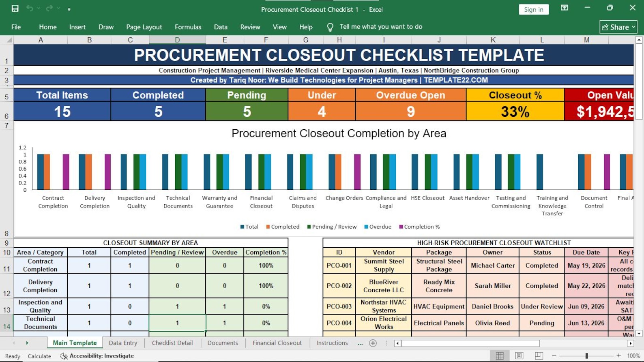Click the zoom out minus icon

click(x=554, y=356)
